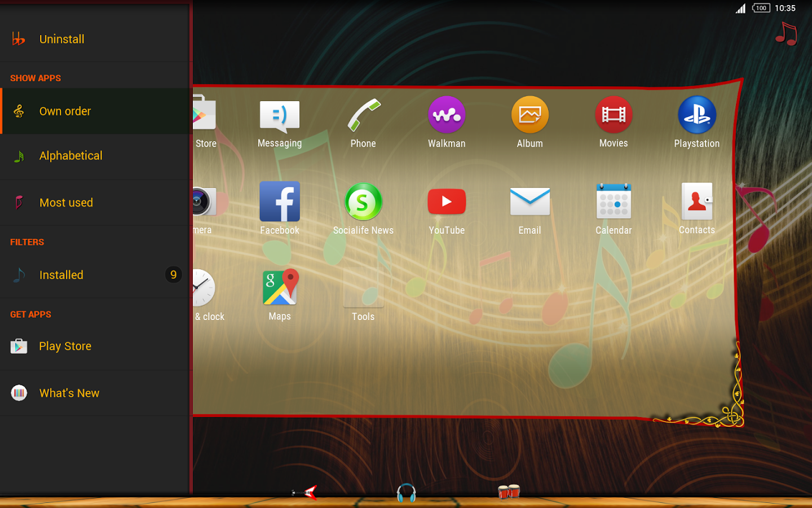Tap the battery indicator in status bar
The image size is (812, 508).
click(x=761, y=8)
